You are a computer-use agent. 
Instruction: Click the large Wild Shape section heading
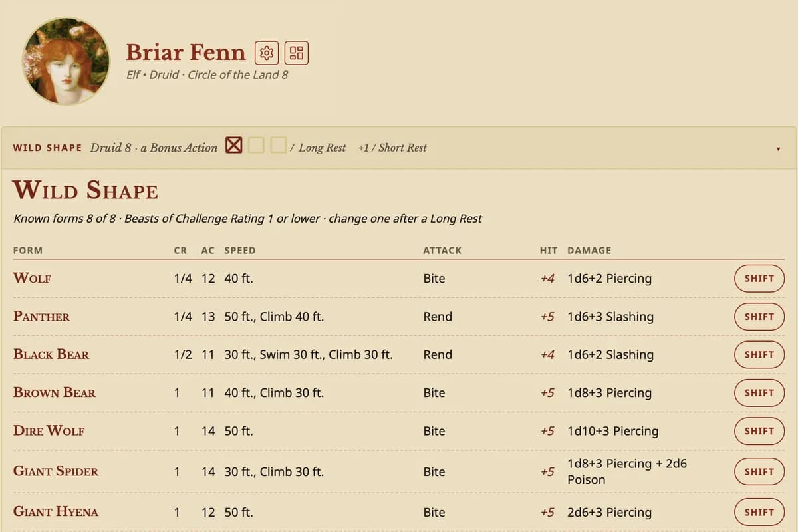coord(85,190)
